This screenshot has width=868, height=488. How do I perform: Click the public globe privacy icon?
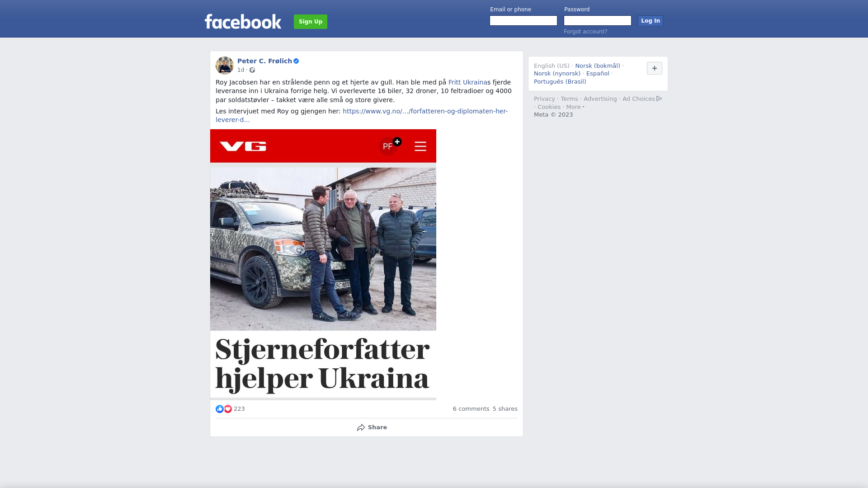[252, 70]
